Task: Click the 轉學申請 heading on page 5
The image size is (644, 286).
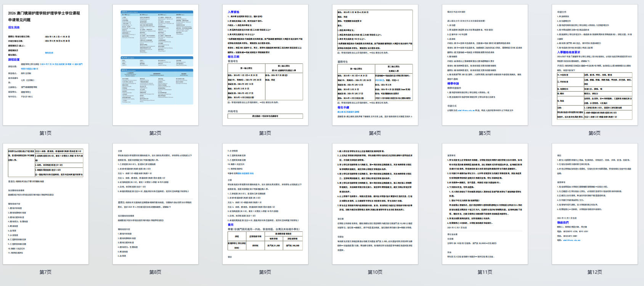Action: tap(453, 84)
